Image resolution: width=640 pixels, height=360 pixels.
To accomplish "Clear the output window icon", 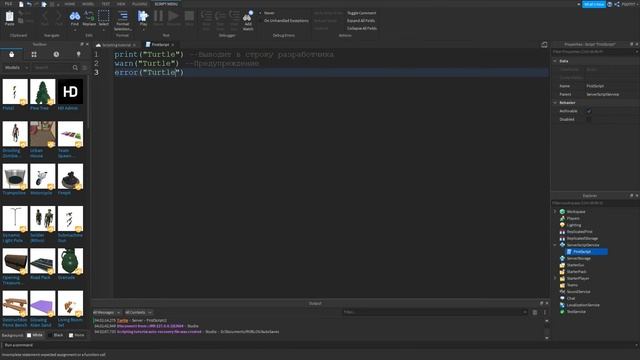I will (x=535, y=312).
